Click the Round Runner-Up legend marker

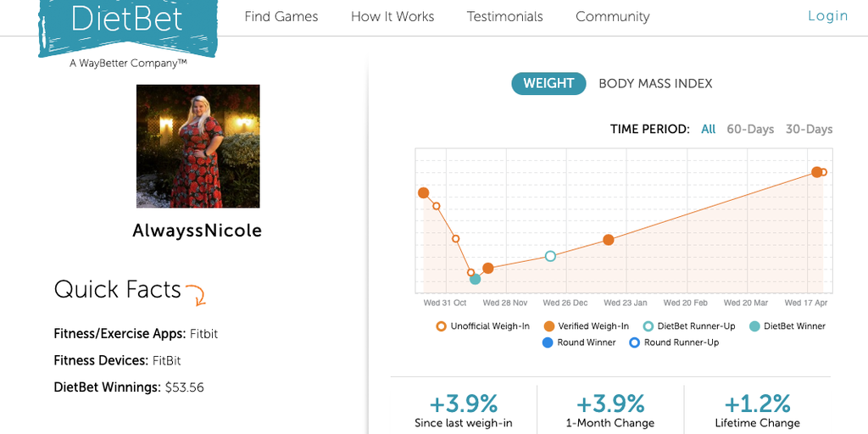[634, 342]
